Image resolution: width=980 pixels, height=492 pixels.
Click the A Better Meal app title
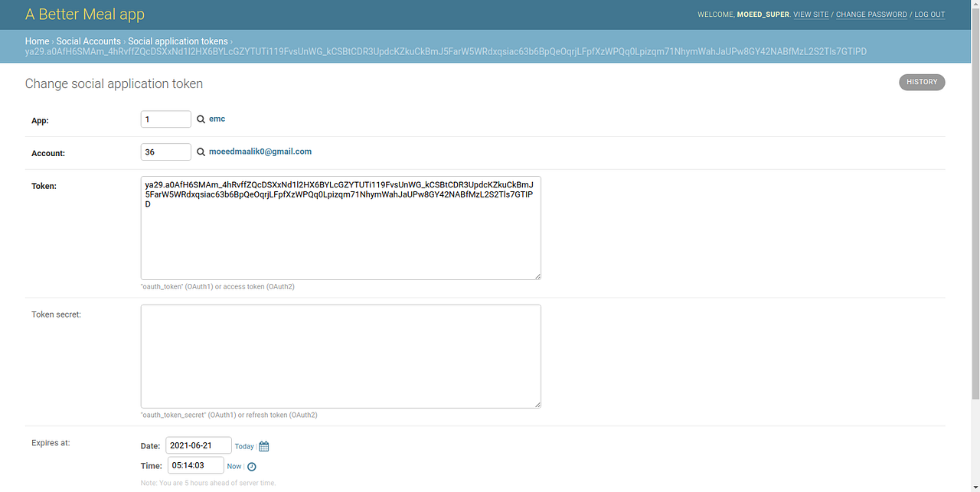click(x=84, y=14)
